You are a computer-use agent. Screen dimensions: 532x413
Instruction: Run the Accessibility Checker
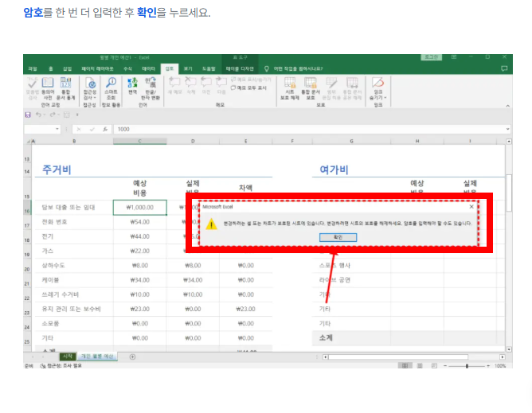pyautogui.click(x=90, y=83)
